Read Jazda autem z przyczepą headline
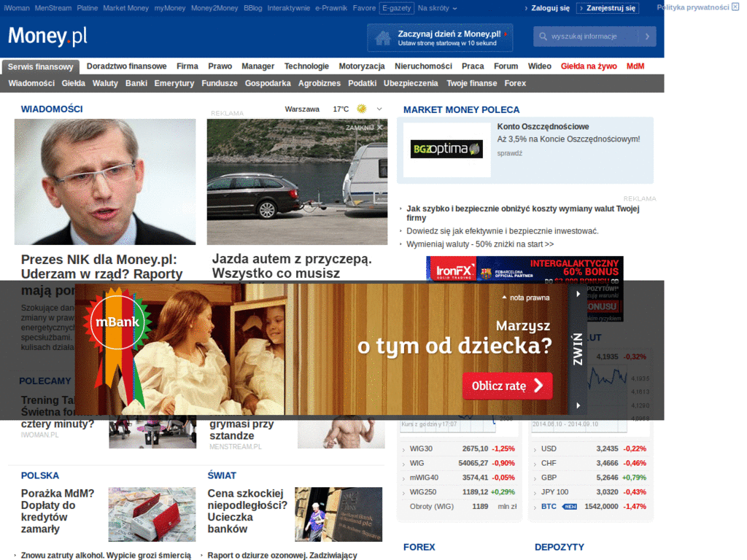Image resolution: width=747 pixels, height=560 pixels. [292, 265]
